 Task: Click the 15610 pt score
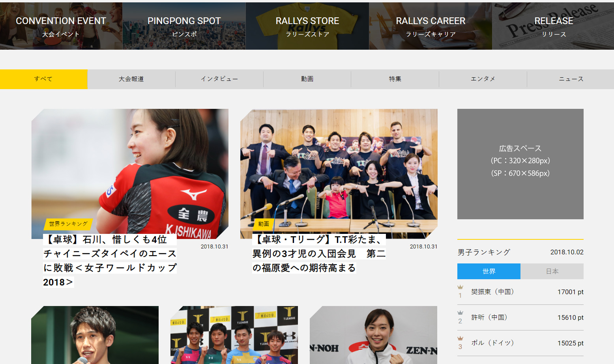570,317
